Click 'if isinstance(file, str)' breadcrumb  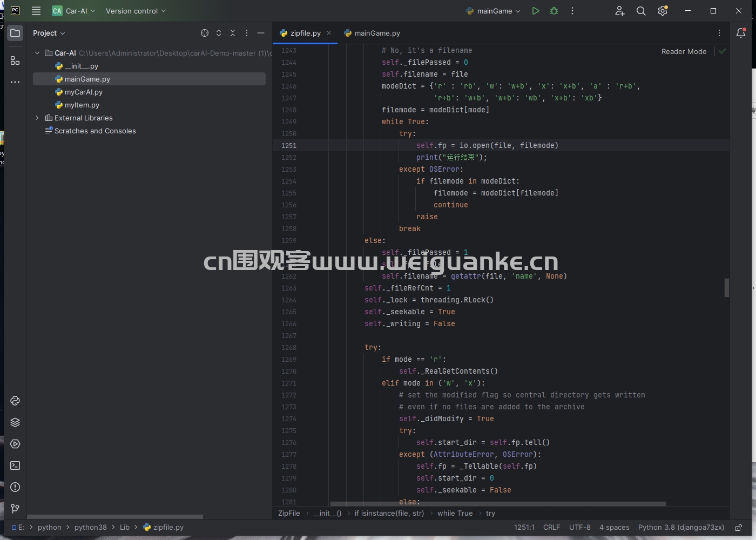coord(389,513)
